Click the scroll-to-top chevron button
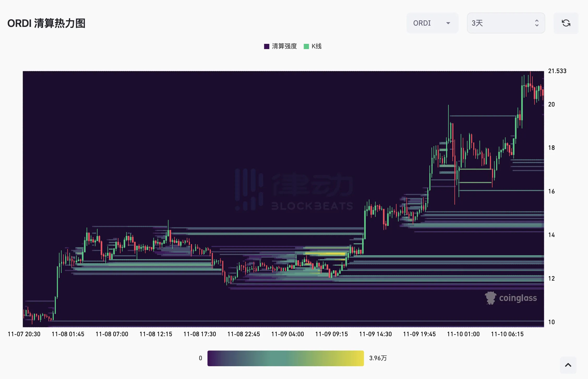 [568, 365]
